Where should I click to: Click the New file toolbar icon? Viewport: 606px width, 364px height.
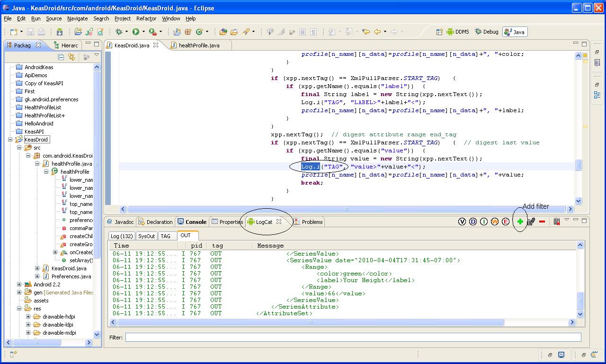coord(13,32)
